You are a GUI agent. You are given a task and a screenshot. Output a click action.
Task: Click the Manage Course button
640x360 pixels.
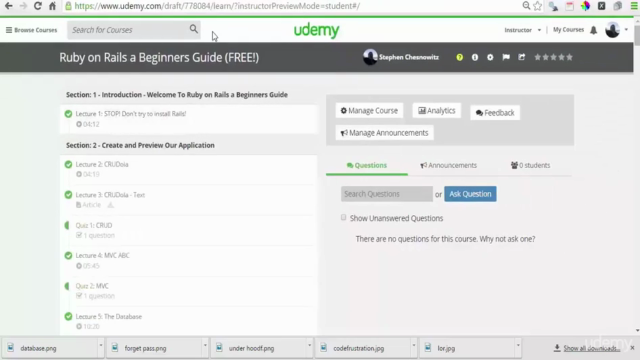369,111
